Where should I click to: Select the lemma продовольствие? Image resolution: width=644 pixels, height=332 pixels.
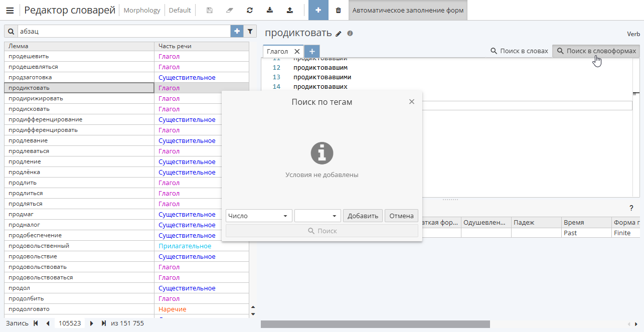click(x=79, y=256)
